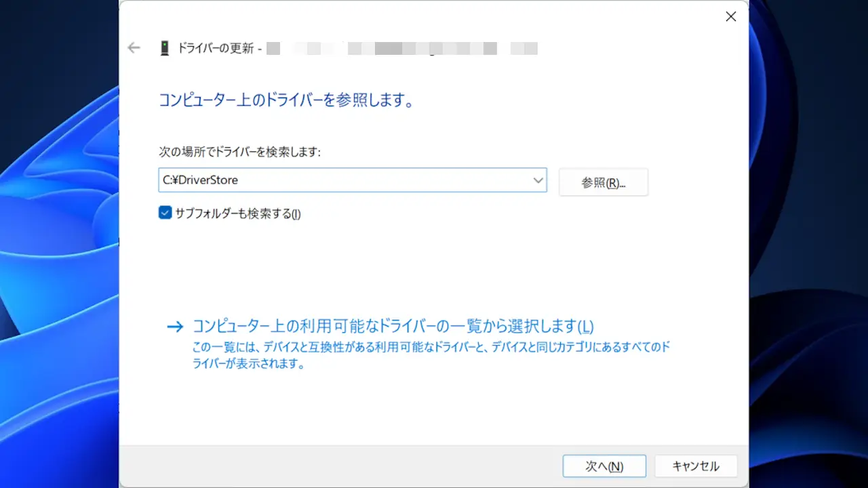The image size is (868, 488).
Task: Click the 次の場所でドライバーを検索します label
Action: click(239, 152)
